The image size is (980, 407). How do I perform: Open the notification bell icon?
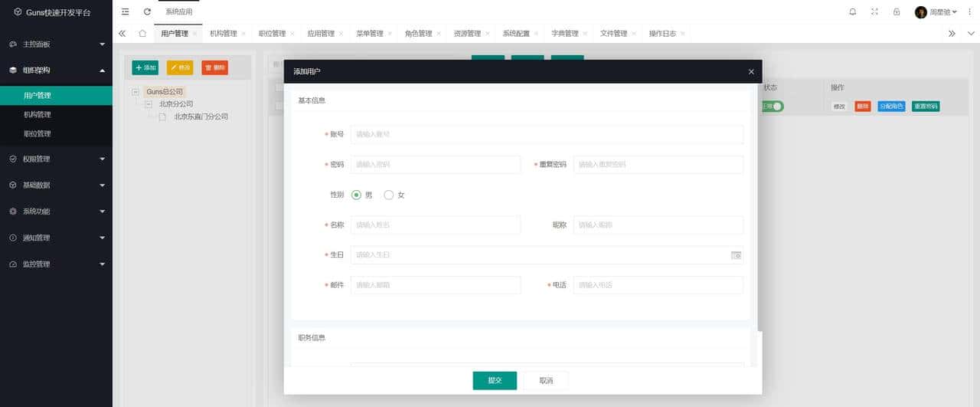(853, 11)
